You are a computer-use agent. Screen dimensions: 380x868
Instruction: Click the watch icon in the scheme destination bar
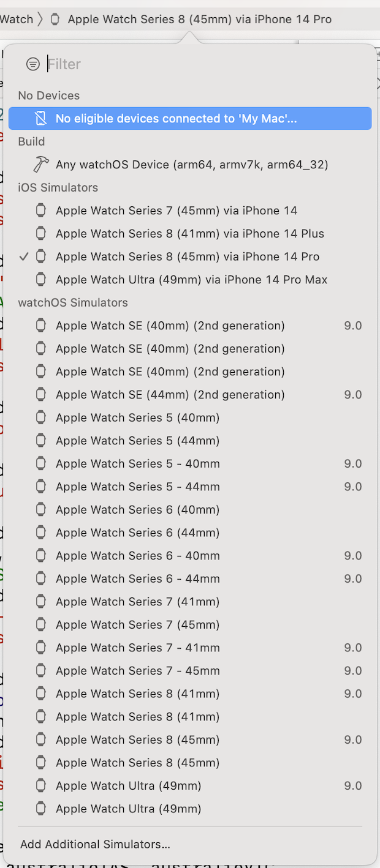click(55, 19)
